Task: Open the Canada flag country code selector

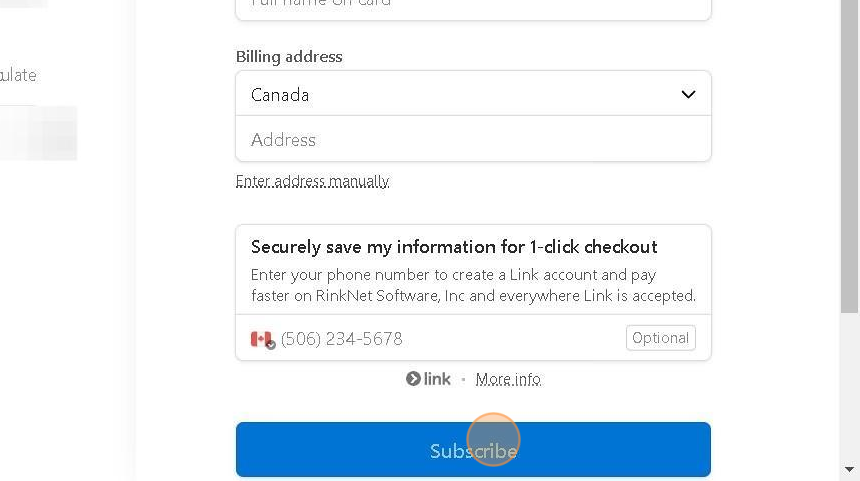Action: click(x=263, y=339)
